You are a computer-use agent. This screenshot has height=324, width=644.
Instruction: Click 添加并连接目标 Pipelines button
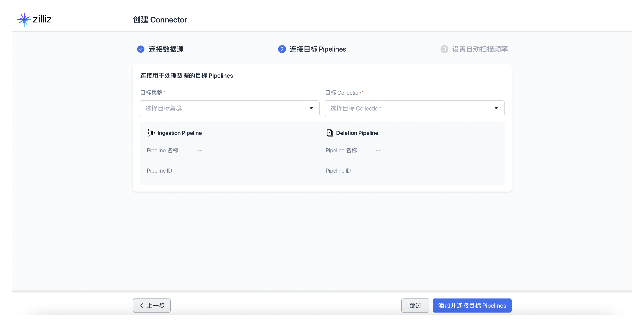[x=472, y=305]
